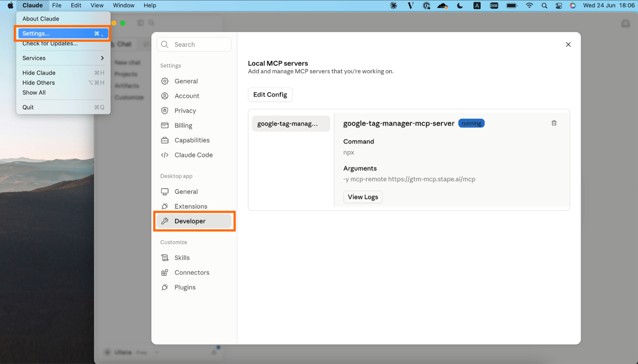
Task: Open Control Center icon
Action: pos(559,5)
